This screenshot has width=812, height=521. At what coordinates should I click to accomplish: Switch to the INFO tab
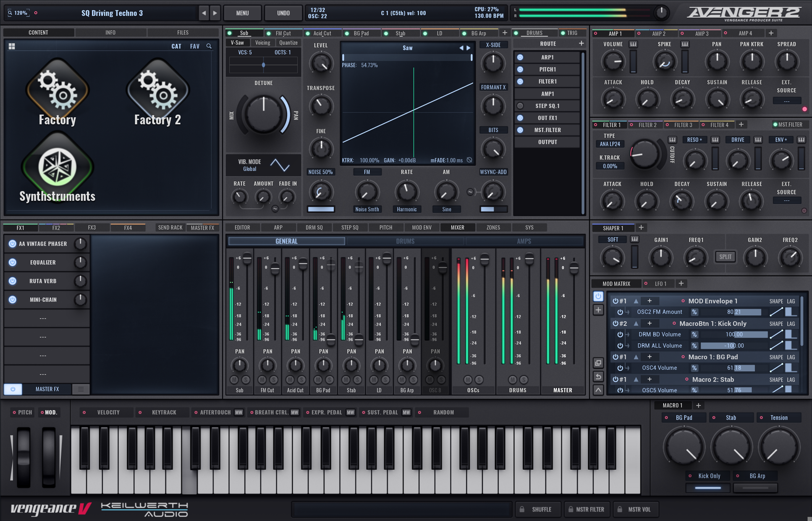[110, 32]
